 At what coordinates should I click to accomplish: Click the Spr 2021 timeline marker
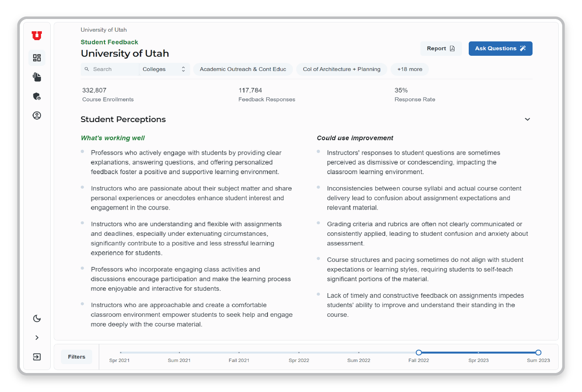click(120, 352)
